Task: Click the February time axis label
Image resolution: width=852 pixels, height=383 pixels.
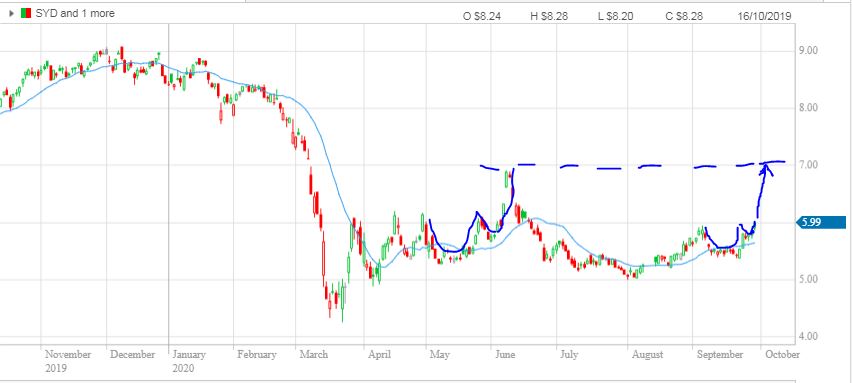Action: (257, 355)
